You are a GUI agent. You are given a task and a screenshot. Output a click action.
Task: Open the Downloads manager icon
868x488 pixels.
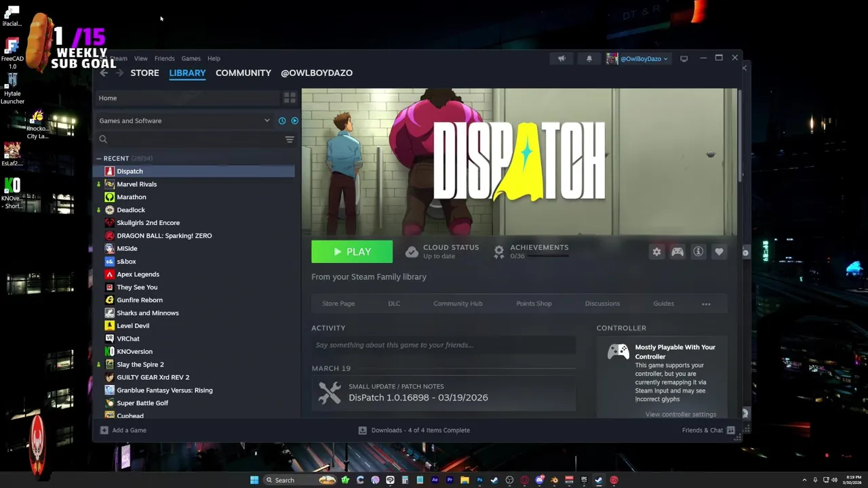[362, 430]
